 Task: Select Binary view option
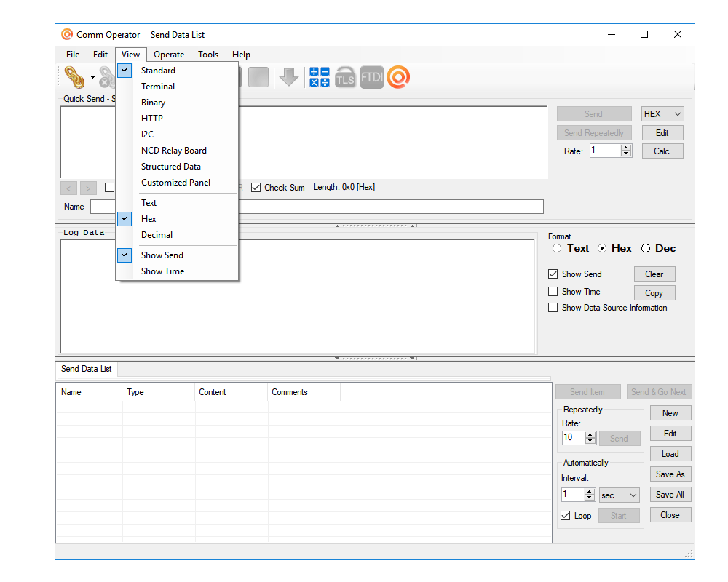click(x=177, y=103)
